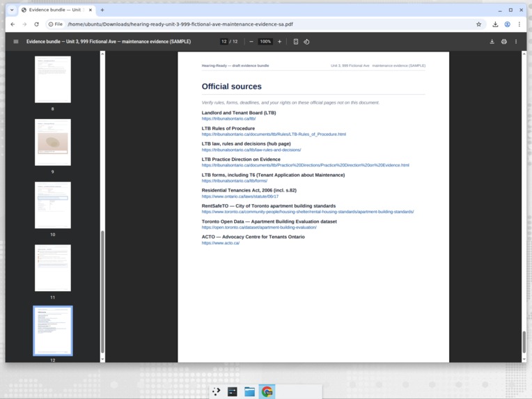Click the thumbnail panel scroll-up arrow
The image size is (532, 399).
pyautogui.click(x=102, y=54)
